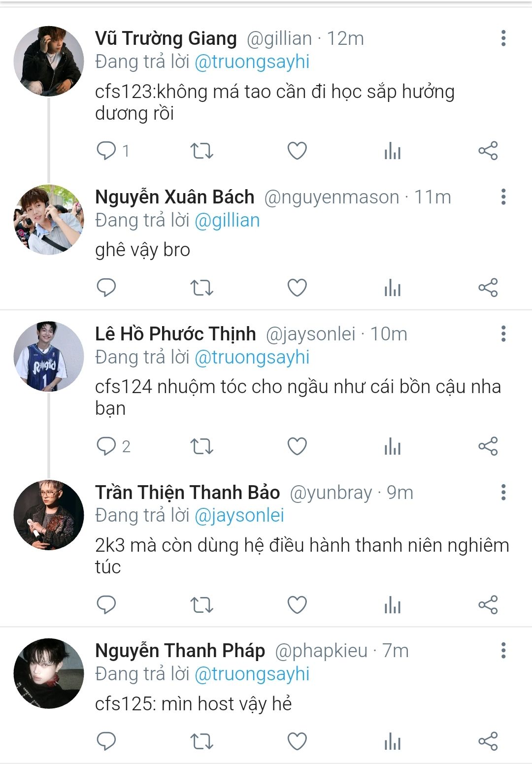Open replies on Lê Hồ Phước Thịnh's tweet
The image size is (532, 764).
click(106, 446)
